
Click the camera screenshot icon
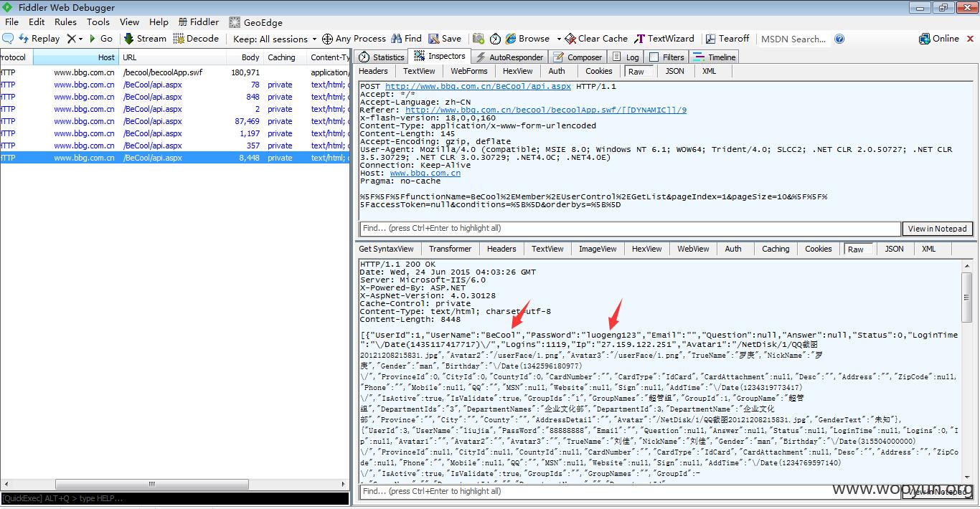(x=478, y=39)
